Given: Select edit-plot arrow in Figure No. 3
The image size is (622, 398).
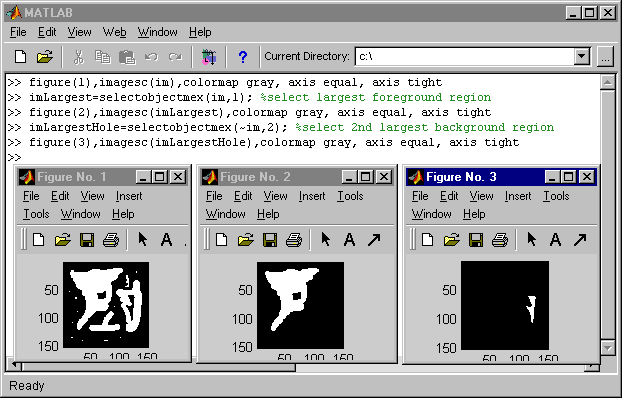Looking at the screenshot, I should click(532, 239).
